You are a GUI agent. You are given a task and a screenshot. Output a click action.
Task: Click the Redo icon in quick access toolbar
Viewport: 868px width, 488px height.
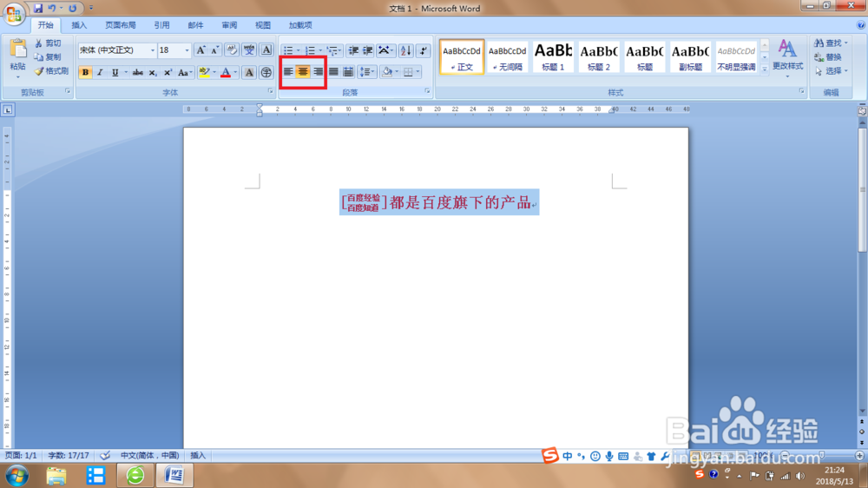click(73, 9)
